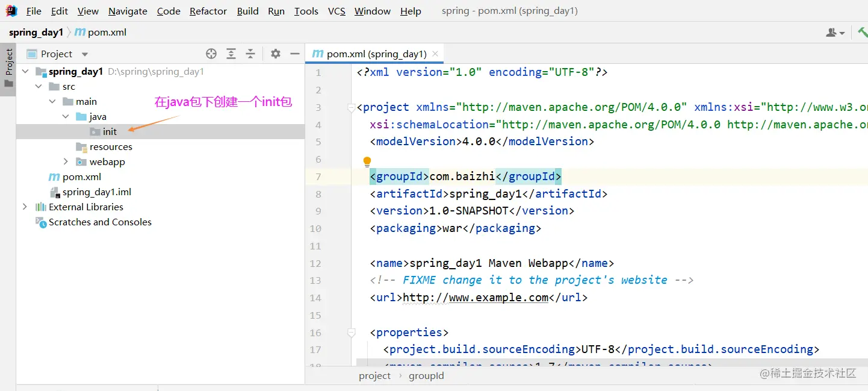Screen dimensions: 868x391
Task: Open the Help menu
Action: pos(411,11)
